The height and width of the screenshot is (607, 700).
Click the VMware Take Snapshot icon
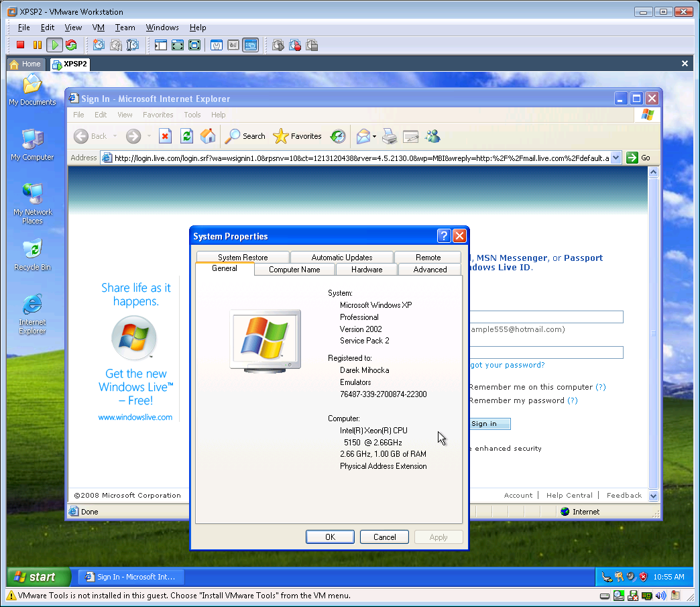(99, 45)
